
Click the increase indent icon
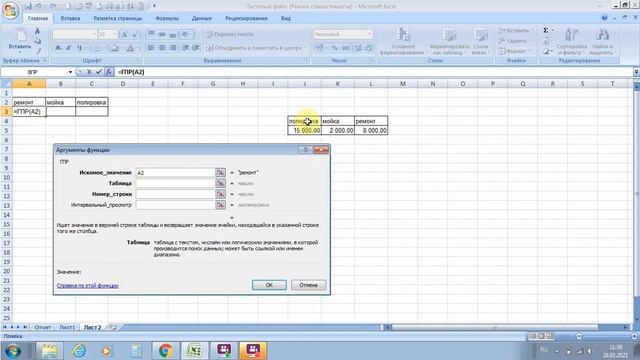click(x=196, y=48)
